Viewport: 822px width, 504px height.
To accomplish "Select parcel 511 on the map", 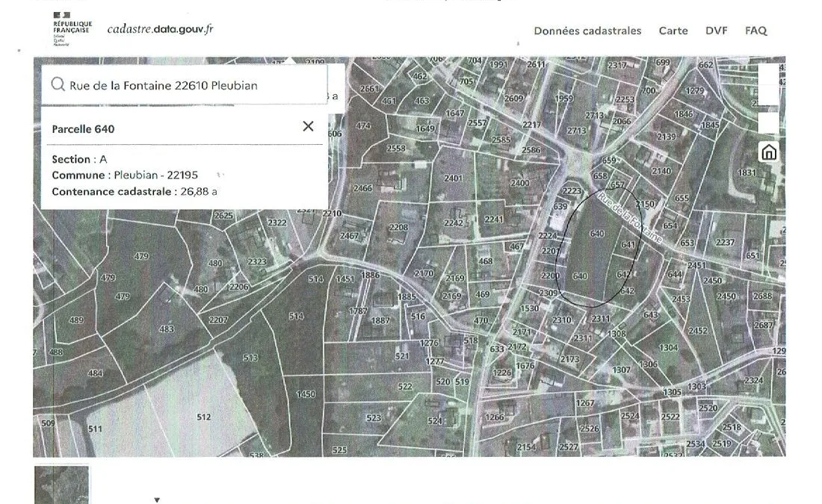I will coord(95,429).
